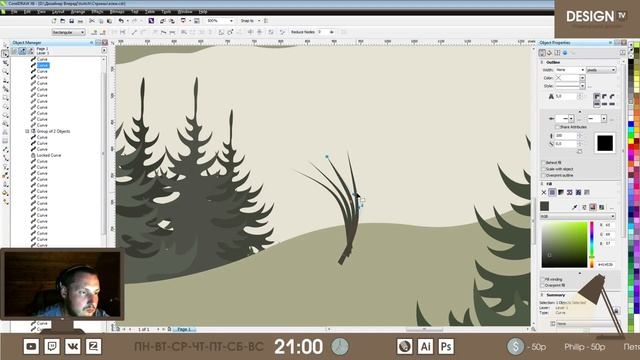The image size is (640, 360).
Task: Select the Locked Curve item
Action: tap(49, 156)
